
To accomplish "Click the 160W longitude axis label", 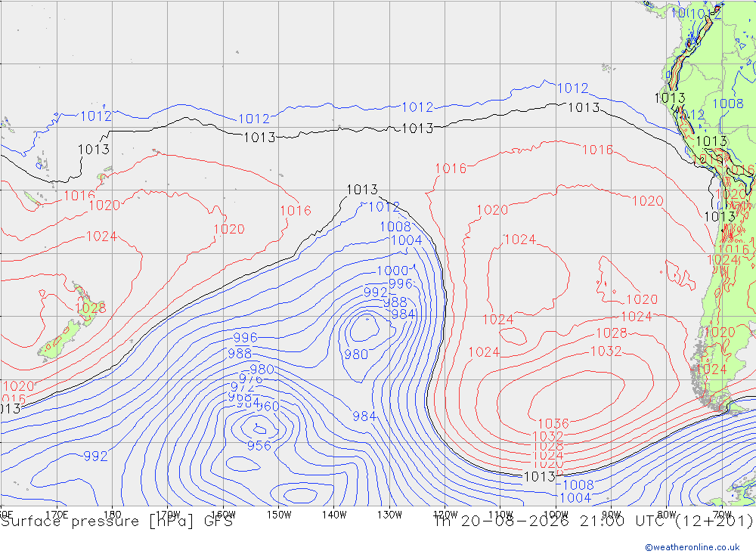I will (x=223, y=515).
